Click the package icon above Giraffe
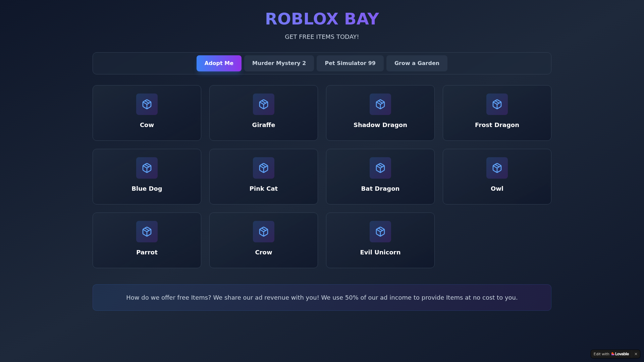Image resolution: width=644 pixels, height=362 pixels. [x=264, y=104]
